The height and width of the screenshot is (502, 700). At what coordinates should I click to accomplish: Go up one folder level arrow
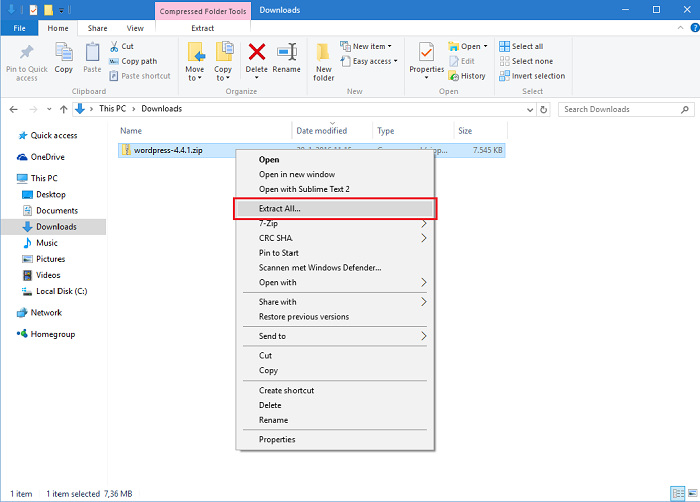(63, 109)
